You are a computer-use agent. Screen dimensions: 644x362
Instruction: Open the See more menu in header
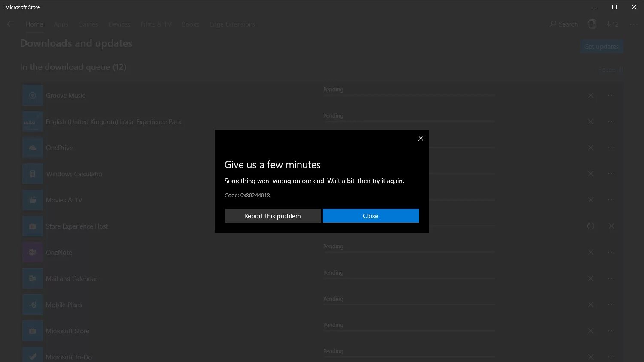[634, 24]
